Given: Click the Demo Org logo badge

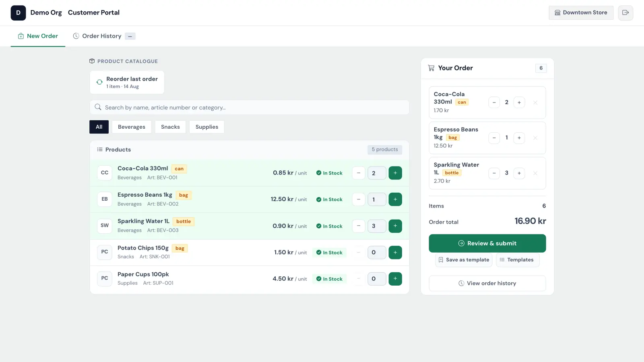Looking at the screenshot, I should 18,13.
